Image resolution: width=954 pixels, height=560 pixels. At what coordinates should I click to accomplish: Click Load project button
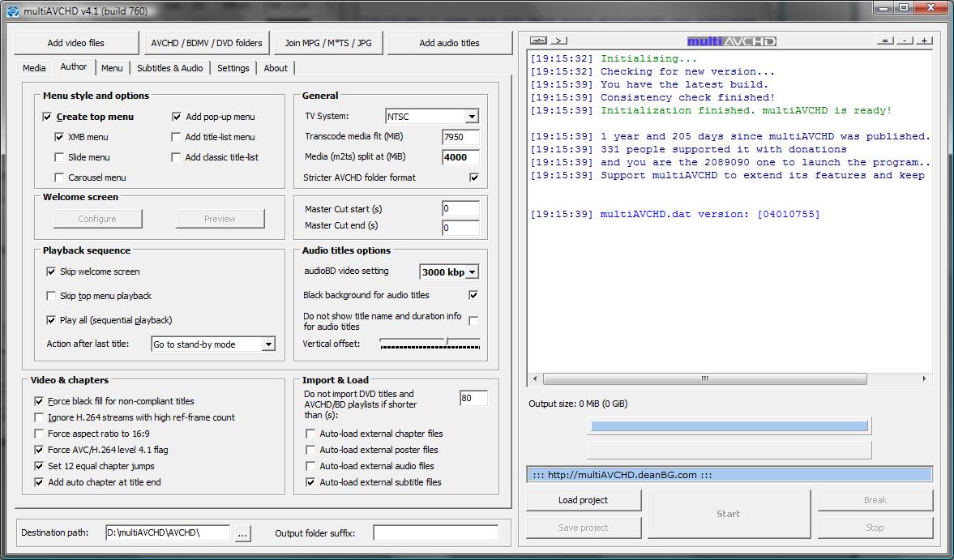(x=584, y=500)
